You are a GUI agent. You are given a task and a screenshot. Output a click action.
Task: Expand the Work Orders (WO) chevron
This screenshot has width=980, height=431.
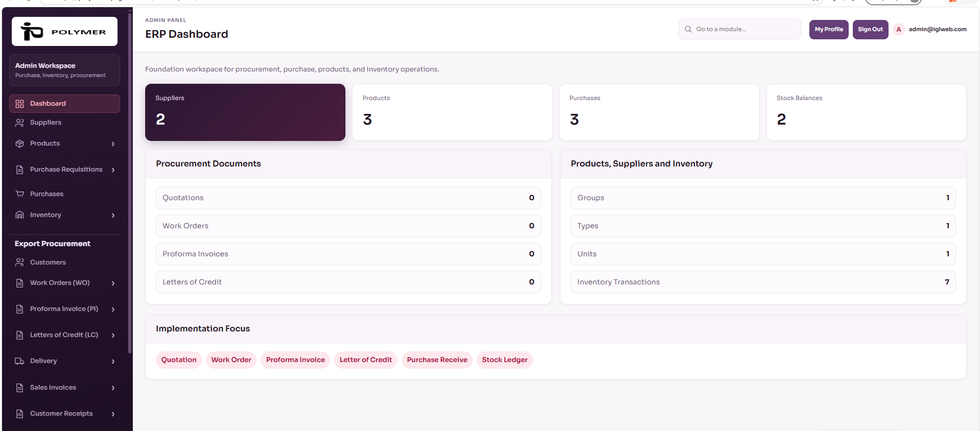(113, 283)
